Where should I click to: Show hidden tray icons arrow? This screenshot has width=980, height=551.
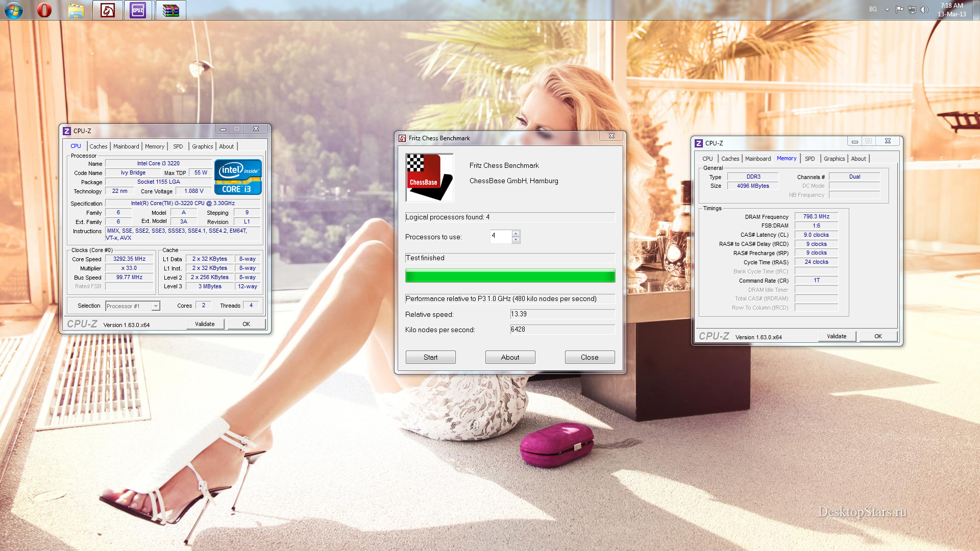click(x=887, y=10)
